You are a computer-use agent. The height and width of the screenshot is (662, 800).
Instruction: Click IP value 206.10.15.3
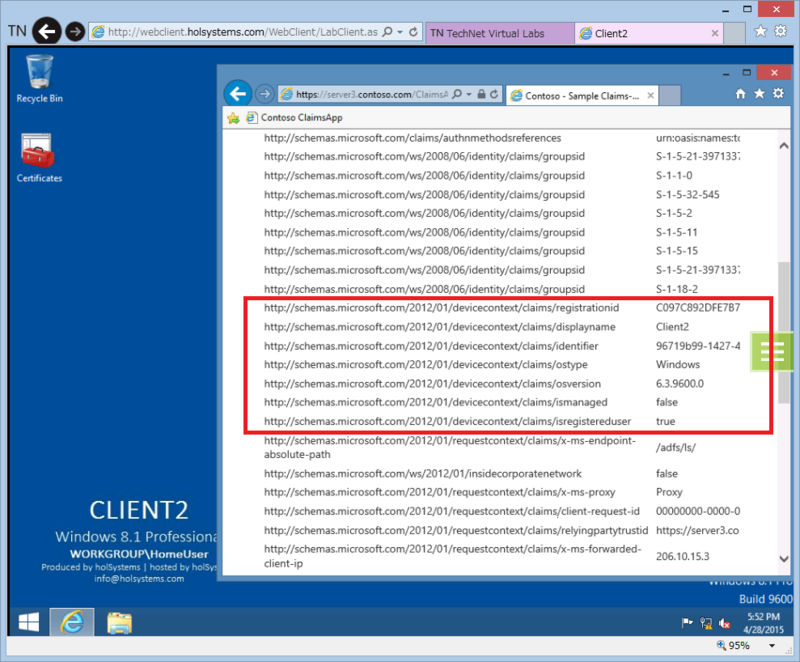(x=683, y=556)
